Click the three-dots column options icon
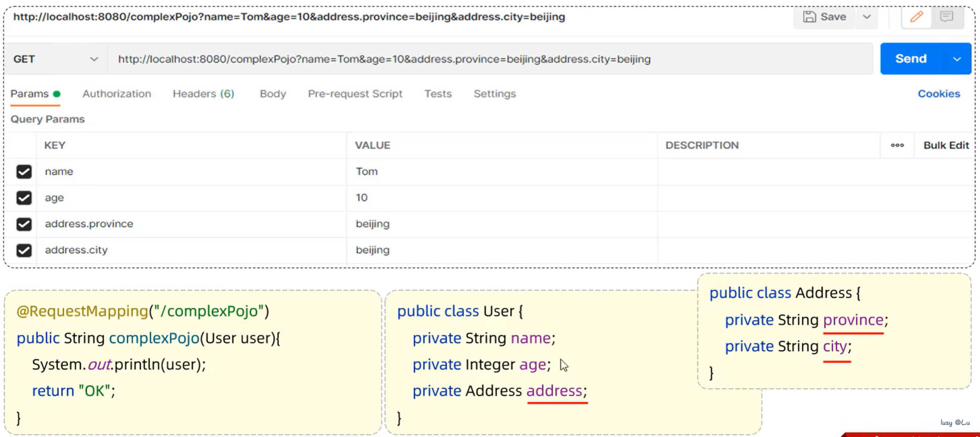Image resolution: width=980 pixels, height=437 pixels. [897, 145]
